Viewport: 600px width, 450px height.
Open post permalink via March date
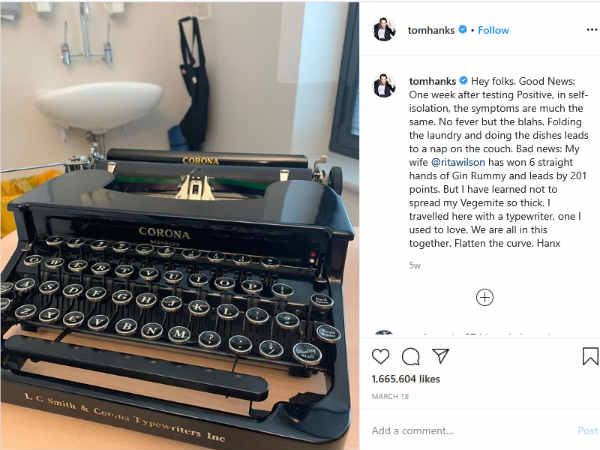coord(390,396)
